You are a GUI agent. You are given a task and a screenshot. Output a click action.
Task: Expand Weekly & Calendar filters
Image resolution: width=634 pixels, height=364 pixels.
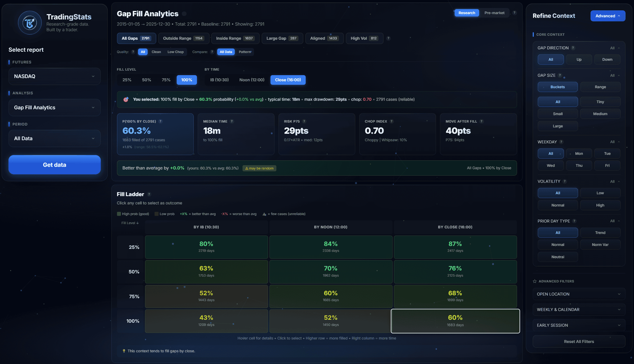click(579, 309)
